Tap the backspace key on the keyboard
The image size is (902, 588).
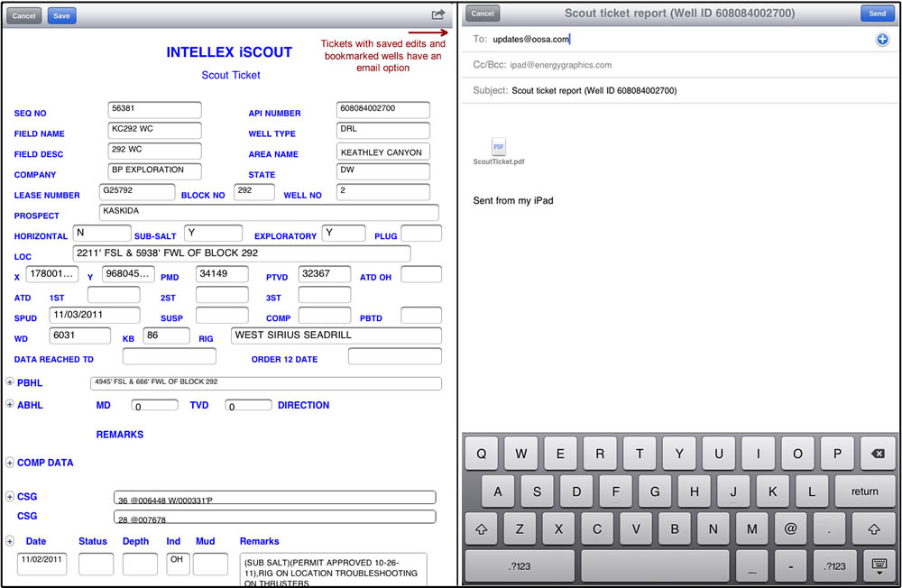pyautogui.click(x=878, y=454)
